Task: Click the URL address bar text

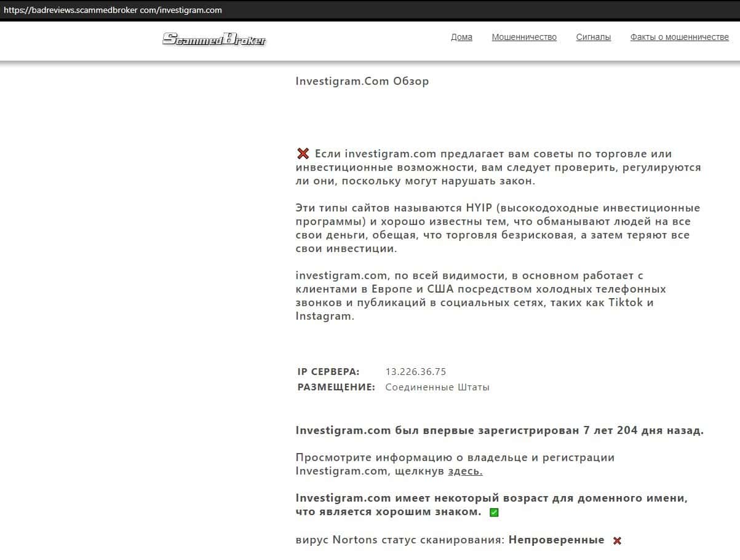Action: [x=113, y=10]
